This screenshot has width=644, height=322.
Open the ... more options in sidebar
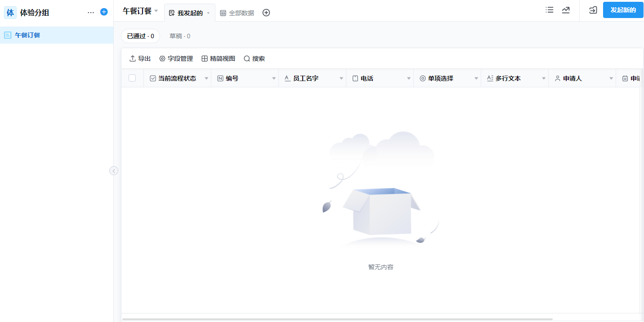90,12
